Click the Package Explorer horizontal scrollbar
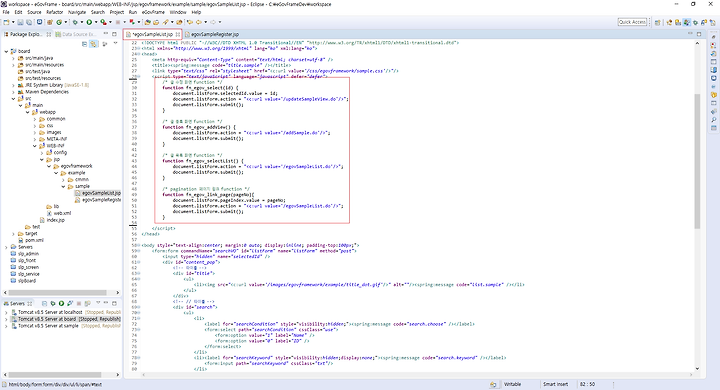720x390 pixels. coord(57,292)
